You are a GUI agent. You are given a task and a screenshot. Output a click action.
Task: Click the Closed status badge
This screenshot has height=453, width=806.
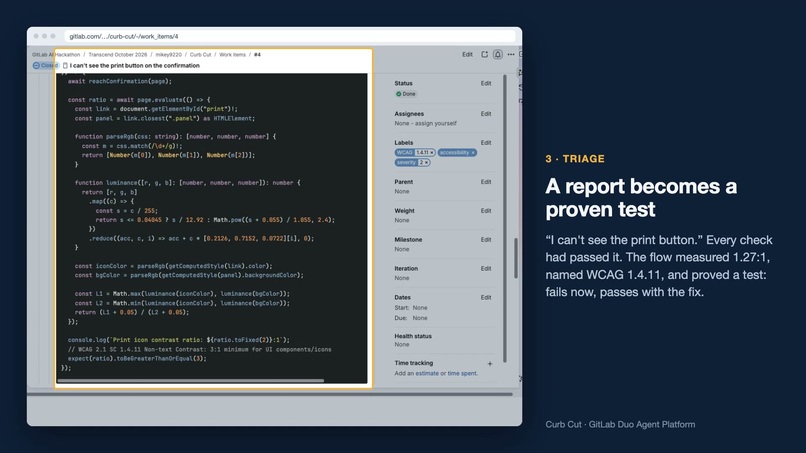point(45,65)
